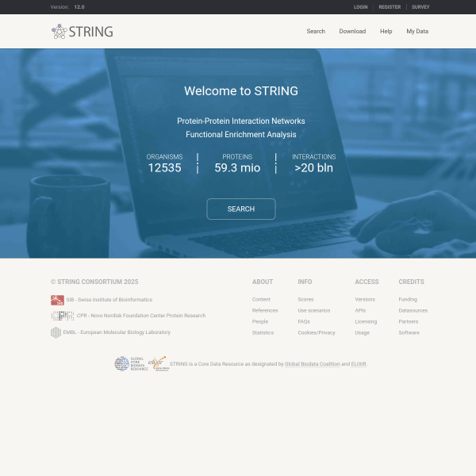This screenshot has width=476, height=476.
Task: Open the Search menu item
Action: (316, 31)
